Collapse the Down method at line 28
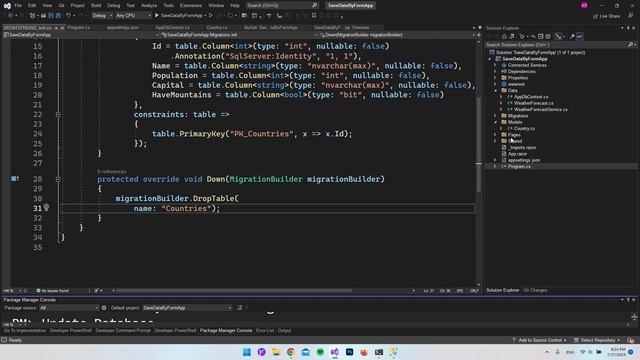This screenshot has height=360, width=640. point(58,179)
